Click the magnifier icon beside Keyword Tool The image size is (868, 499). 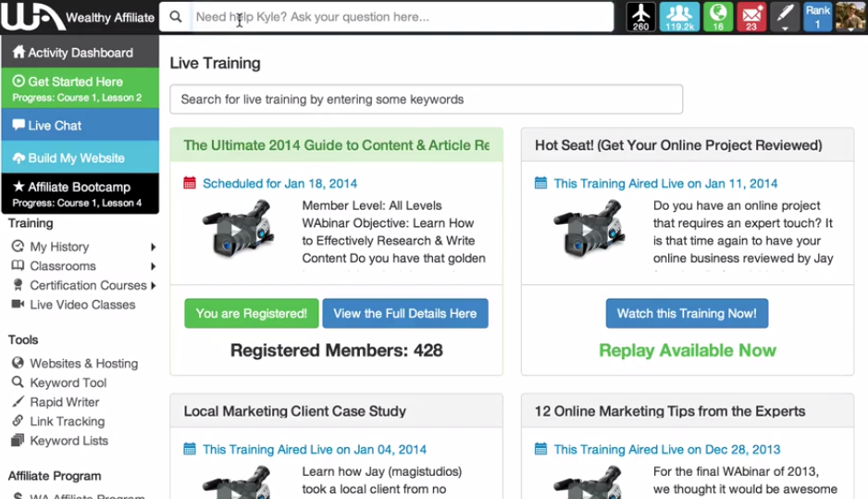tap(18, 382)
